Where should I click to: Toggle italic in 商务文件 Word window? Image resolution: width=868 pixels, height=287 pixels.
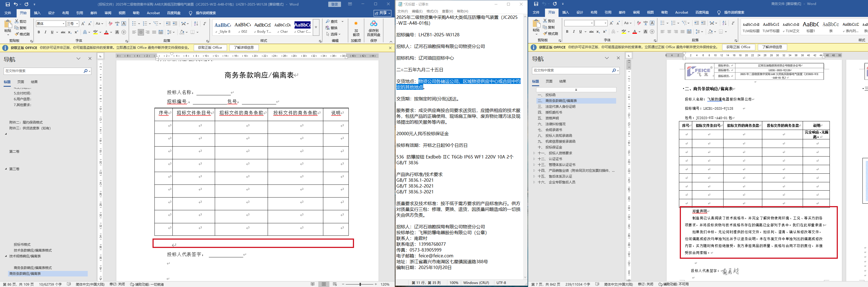click(x=574, y=32)
